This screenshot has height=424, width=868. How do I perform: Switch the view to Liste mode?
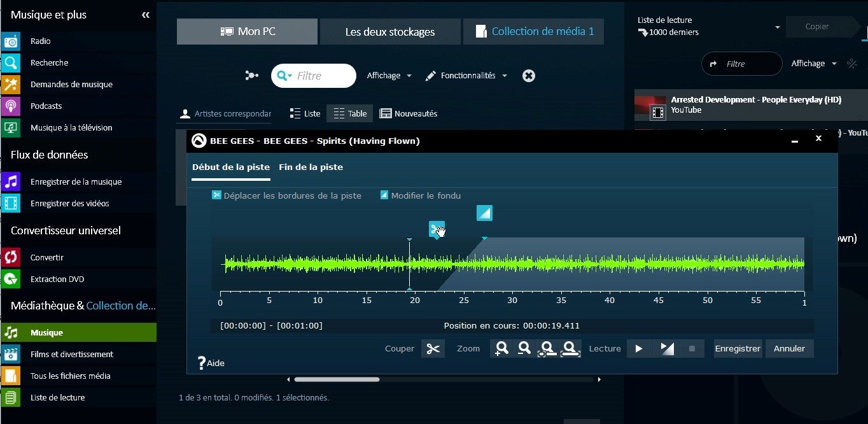click(x=305, y=113)
